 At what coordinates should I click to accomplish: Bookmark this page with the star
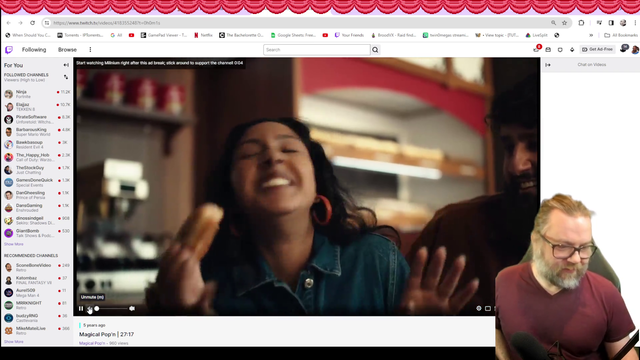coord(564,23)
